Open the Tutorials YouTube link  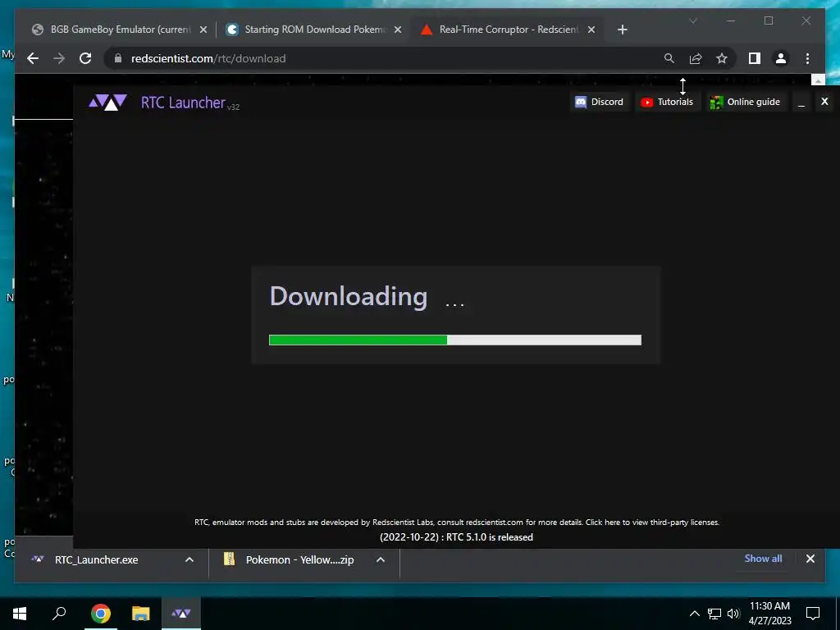click(x=668, y=102)
